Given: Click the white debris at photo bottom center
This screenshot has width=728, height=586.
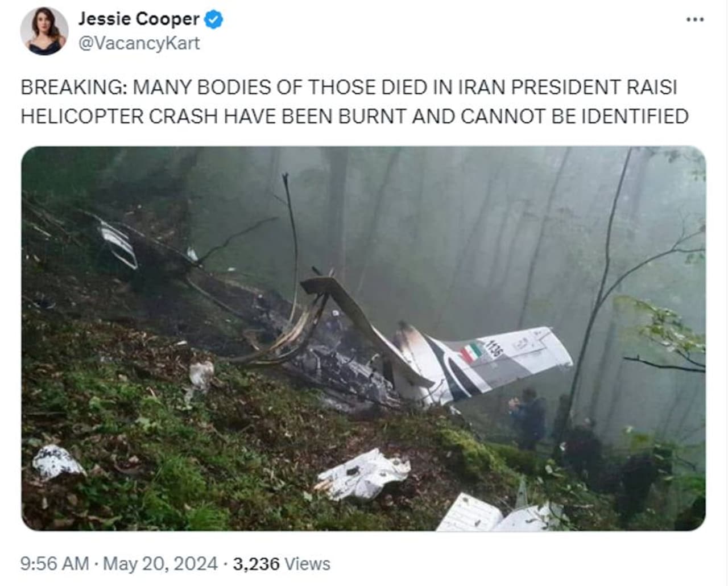Looking at the screenshot, I should (362, 474).
